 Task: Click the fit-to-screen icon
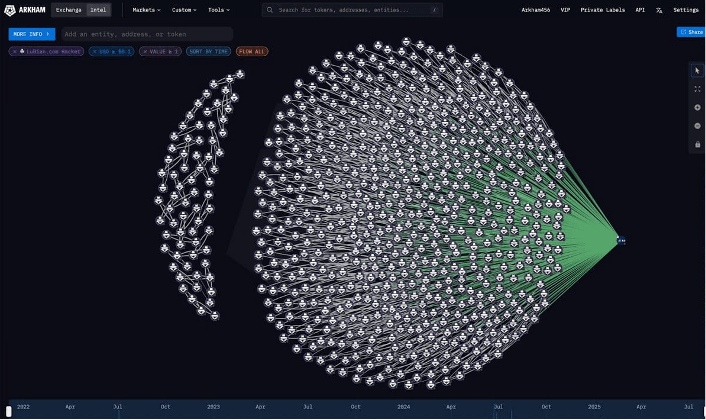click(x=697, y=89)
